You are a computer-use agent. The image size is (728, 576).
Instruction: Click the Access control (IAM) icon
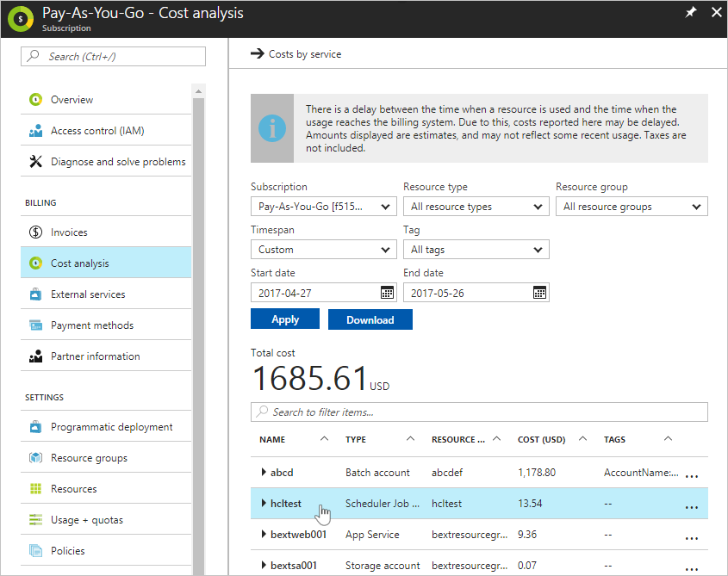point(35,130)
